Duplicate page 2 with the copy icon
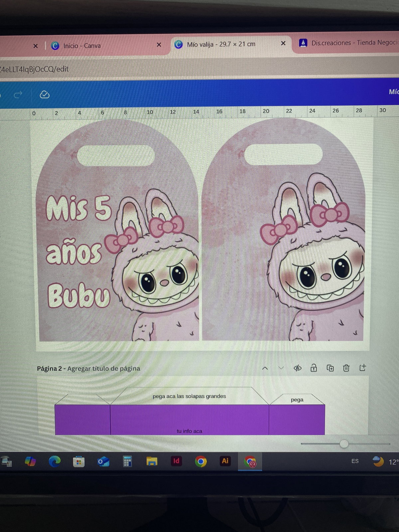Screen dimensions: 399x532 (x=330, y=368)
